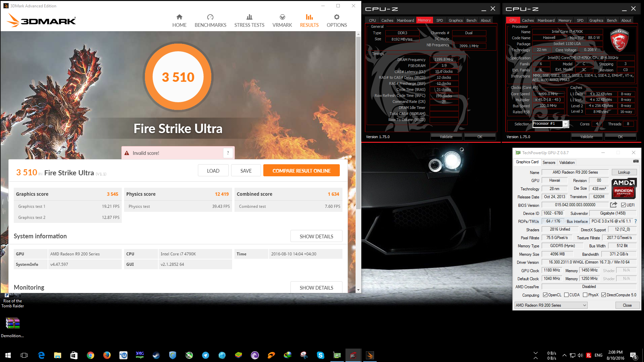Open Telegram from the taskbar
The height and width of the screenshot is (362, 644).
206,355
